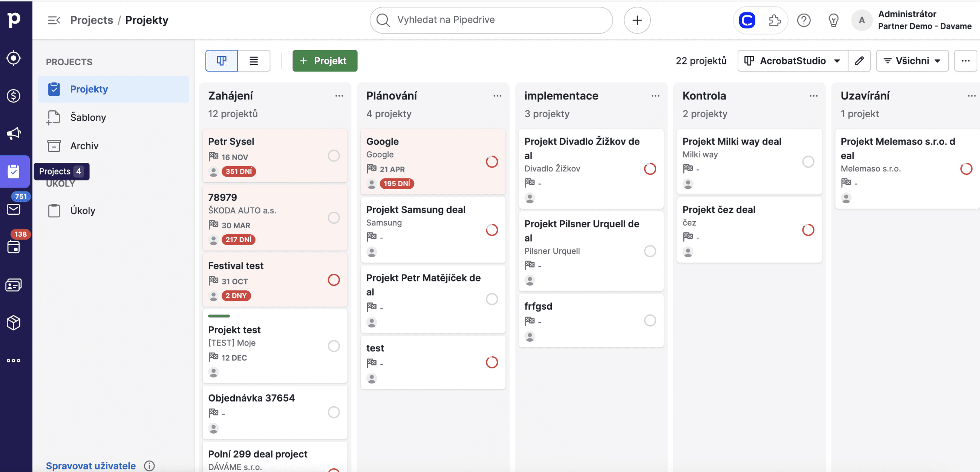Screen dimensions: 980x472
Task: Open Spravovat uživatele link
Action: pyautogui.click(x=90, y=466)
